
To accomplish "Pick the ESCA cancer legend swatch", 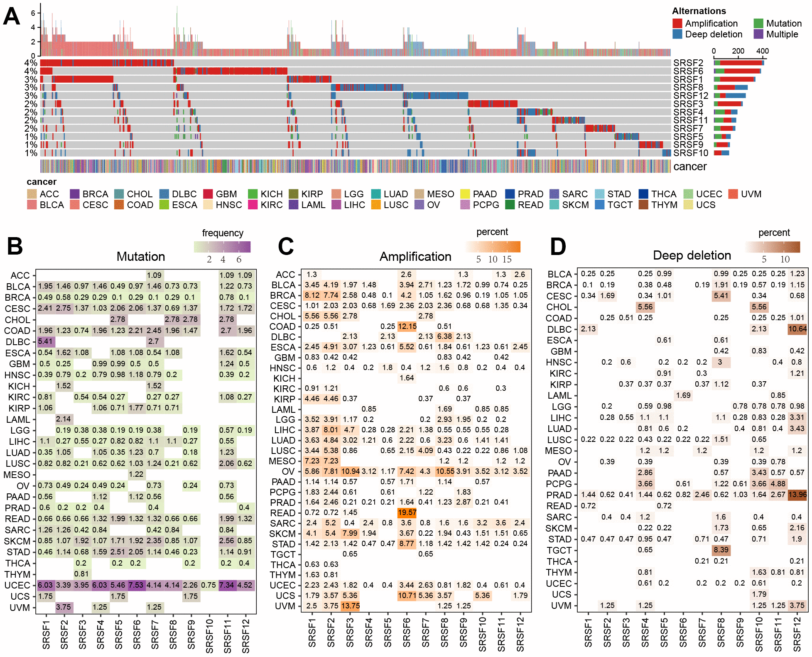I will click(x=164, y=205).
